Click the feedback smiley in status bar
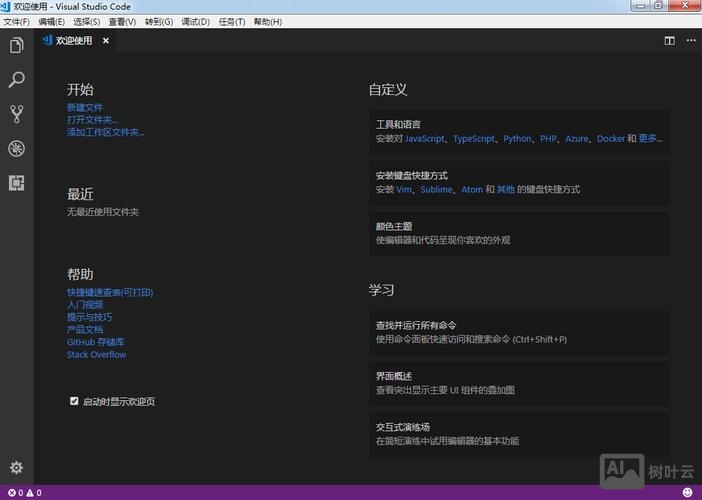This screenshot has height=500, width=702. (x=687, y=492)
